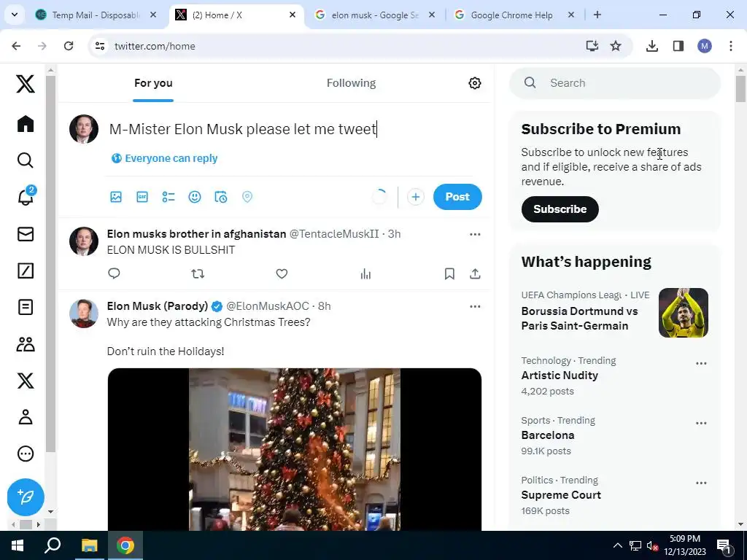Reload the page in Chrome
The width and height of the screenshot is (747, 560).
tap(69, 46)
